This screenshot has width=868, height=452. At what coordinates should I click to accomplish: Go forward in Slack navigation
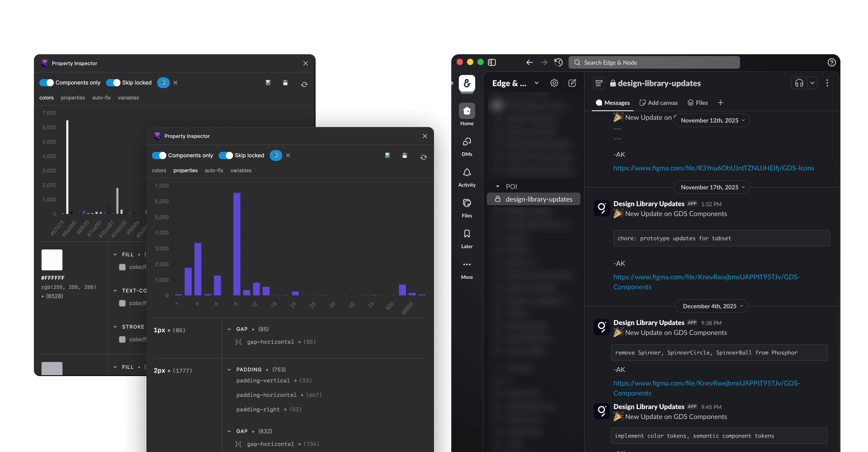pyautogui.click(x=544, y=62)
